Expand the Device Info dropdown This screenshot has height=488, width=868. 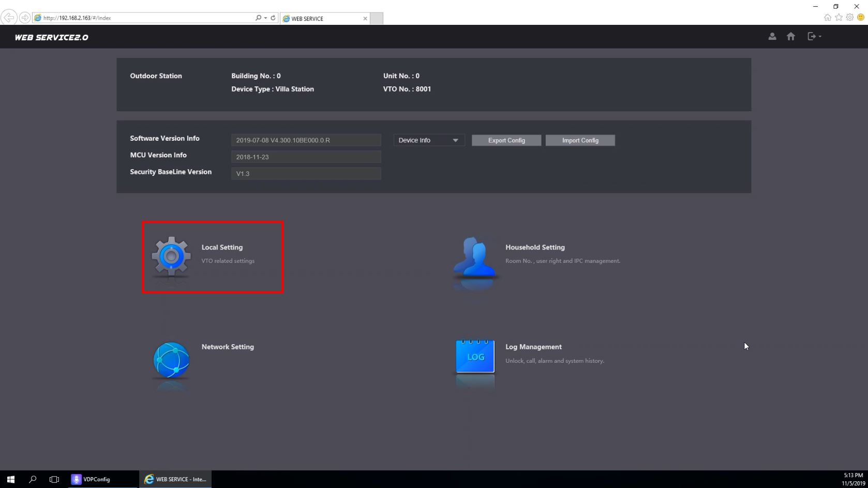click(429, 140)
